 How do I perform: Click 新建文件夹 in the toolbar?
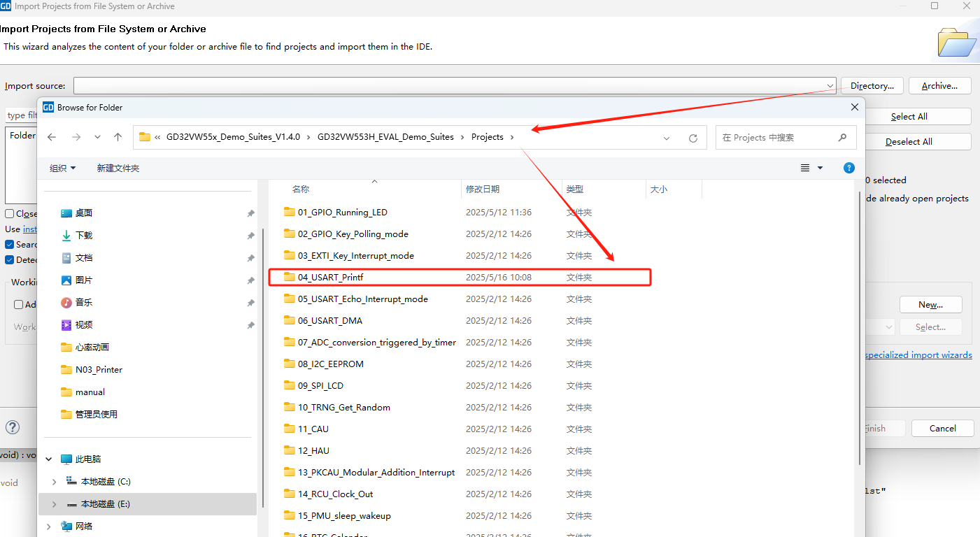(118, 169)
